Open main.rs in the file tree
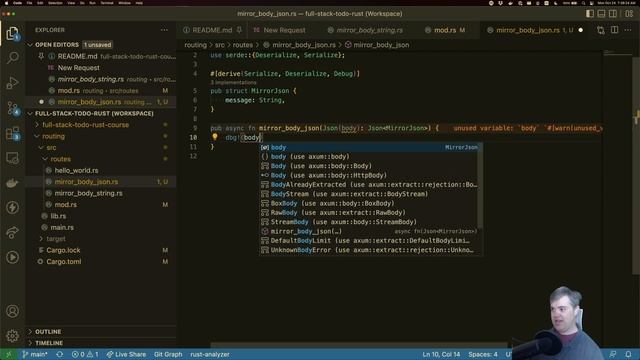This screenshot has width=640, height=360. [62, 227]
